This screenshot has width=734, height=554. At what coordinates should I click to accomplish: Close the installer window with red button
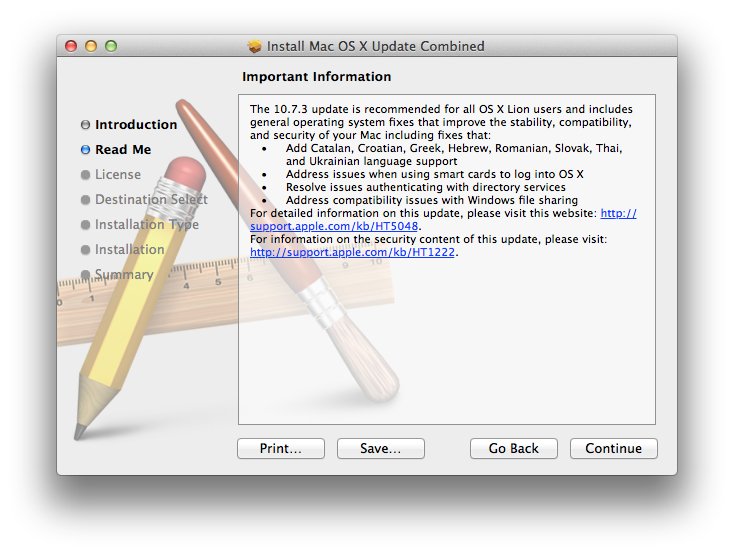(71, 46)
